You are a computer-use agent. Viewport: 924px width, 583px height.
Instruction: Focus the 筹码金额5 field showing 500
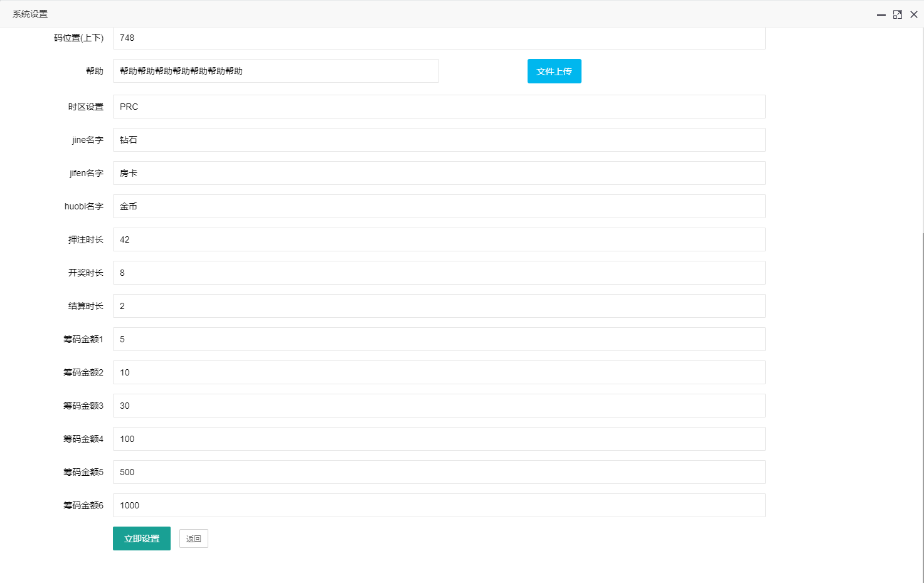tap(438, 472)
